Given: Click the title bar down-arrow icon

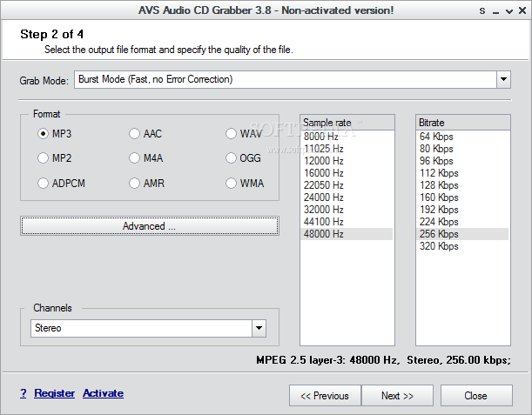Looking at the screenshot, I should pos(509,11).
